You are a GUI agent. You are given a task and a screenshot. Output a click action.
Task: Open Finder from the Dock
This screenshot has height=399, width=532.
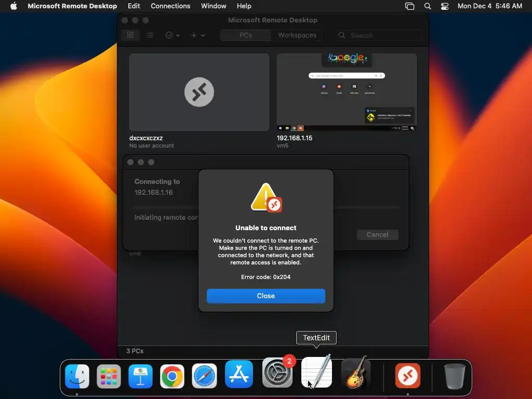77,376
